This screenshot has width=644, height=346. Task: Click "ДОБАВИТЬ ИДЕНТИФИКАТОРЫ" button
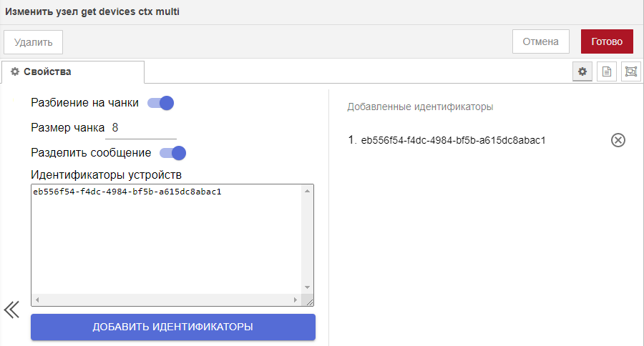173,327
